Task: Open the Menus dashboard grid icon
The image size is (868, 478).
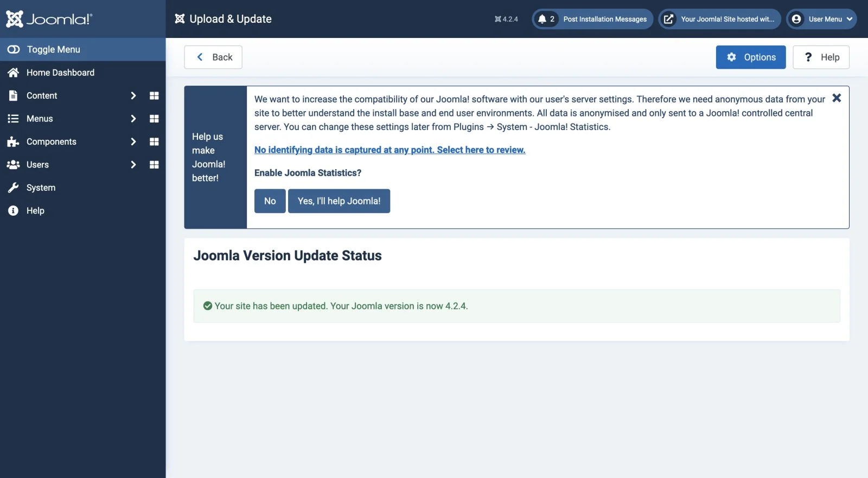Action: [x=154, y=119]
